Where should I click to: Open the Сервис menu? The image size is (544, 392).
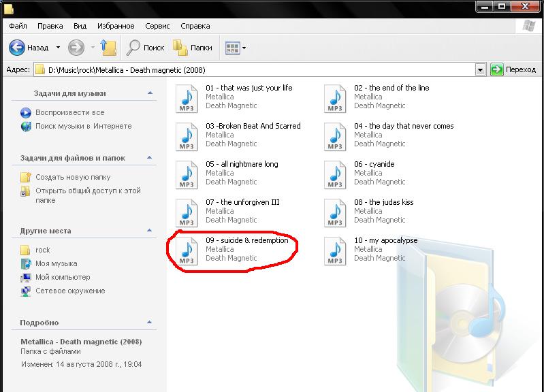point(157,26)
